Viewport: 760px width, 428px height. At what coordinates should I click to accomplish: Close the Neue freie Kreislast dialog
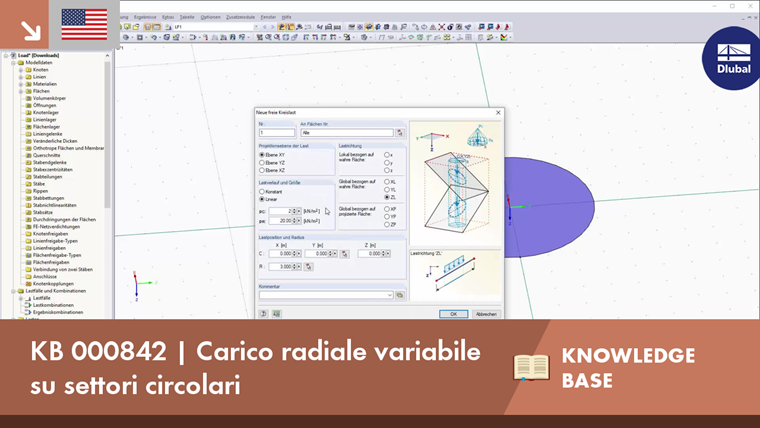(x=498, y=112)
